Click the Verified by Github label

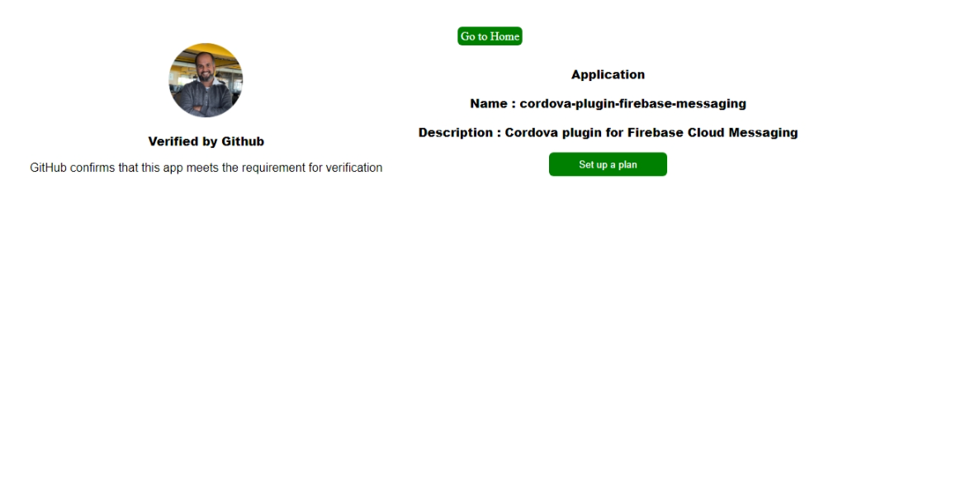[x=206, y=140]
